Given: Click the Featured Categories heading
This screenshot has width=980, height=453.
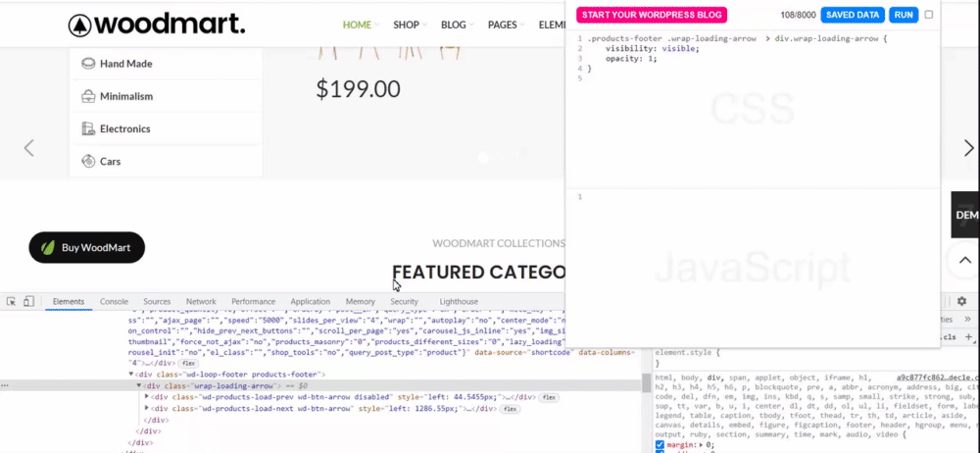Looking at the screenshot, I should coord(479,273).
